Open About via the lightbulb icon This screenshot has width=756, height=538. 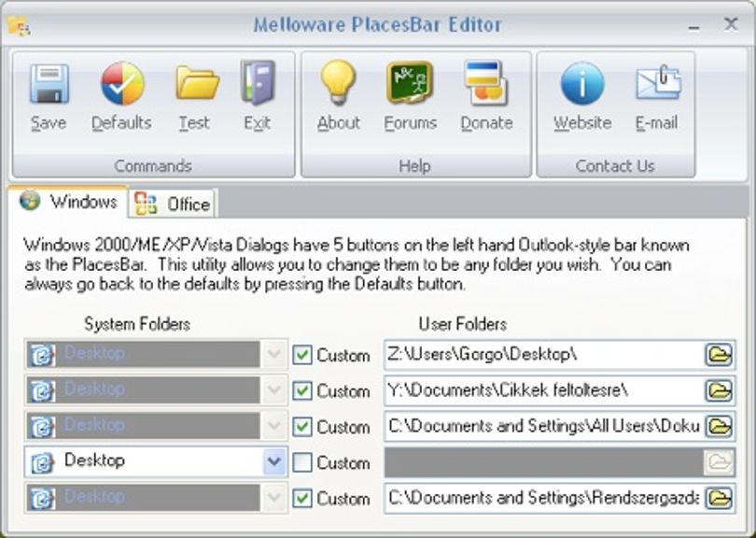click(339, 83)
